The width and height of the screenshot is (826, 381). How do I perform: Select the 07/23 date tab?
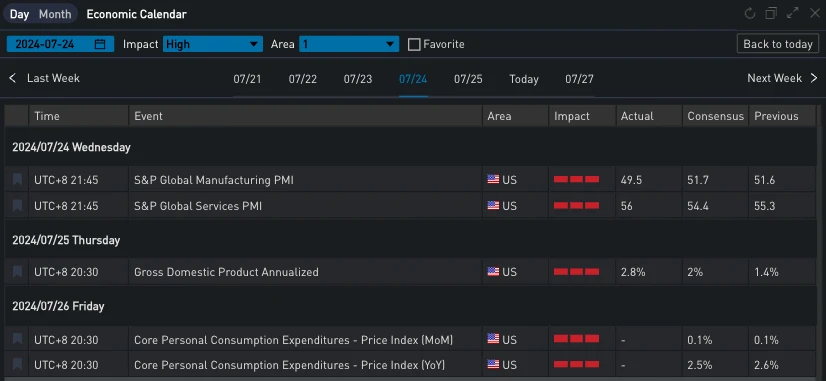[x=358, y=79]
